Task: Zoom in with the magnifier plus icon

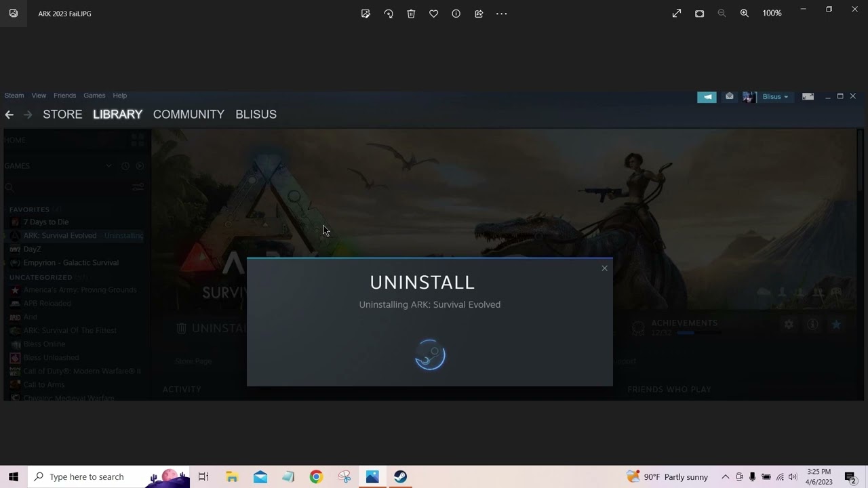Action: [x=744, y=14]
